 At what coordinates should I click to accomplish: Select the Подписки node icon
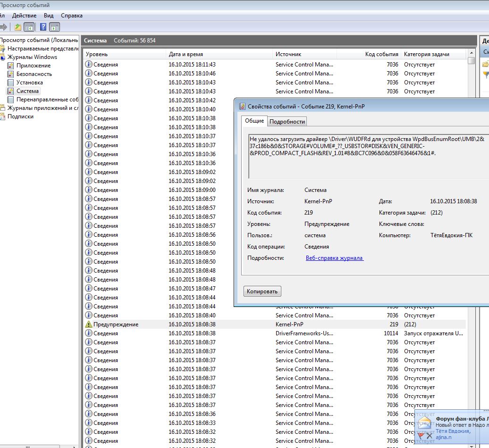pos(3,116)
